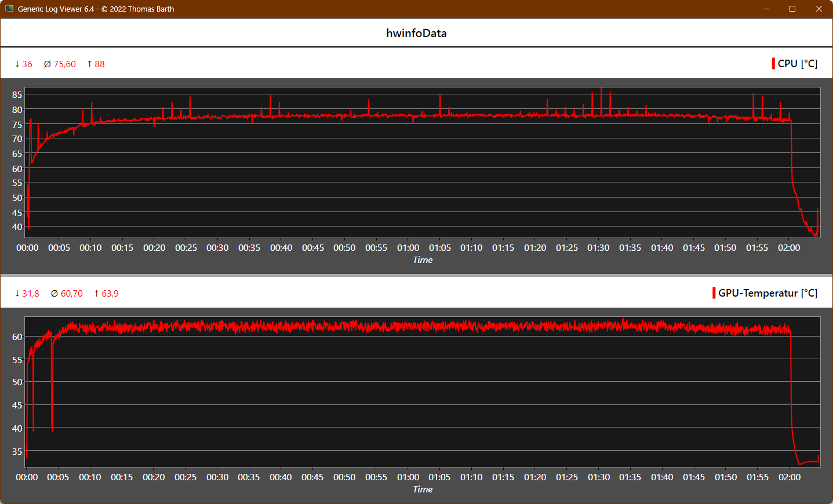Click the GPU-Temperatur legend red swatch
This screenshot has width=833, height=504.
click(714, 293)
